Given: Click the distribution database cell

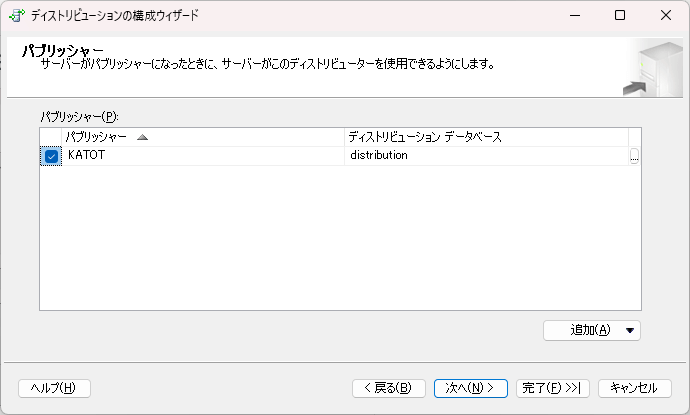Looking at the screenshot, I should point(380,156).
